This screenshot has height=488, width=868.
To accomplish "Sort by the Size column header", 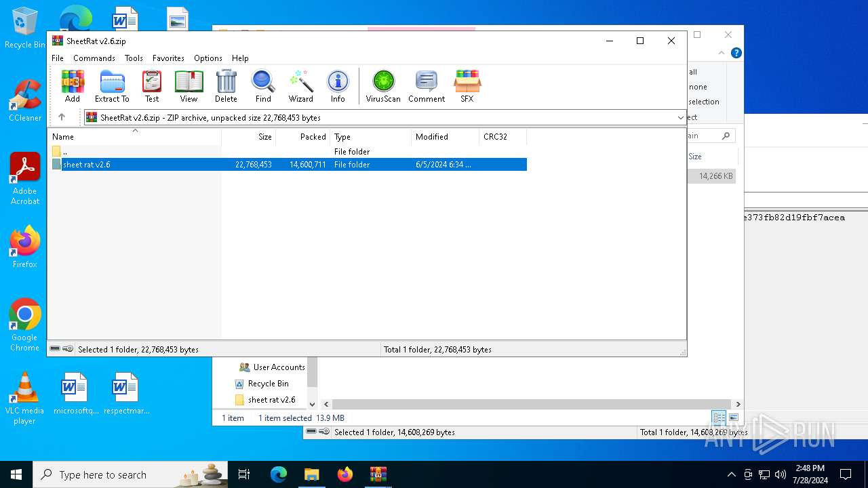I will click(249, 136).
